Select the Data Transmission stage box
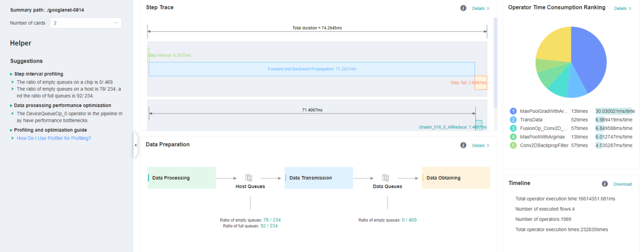 click(x=319, y=178)
